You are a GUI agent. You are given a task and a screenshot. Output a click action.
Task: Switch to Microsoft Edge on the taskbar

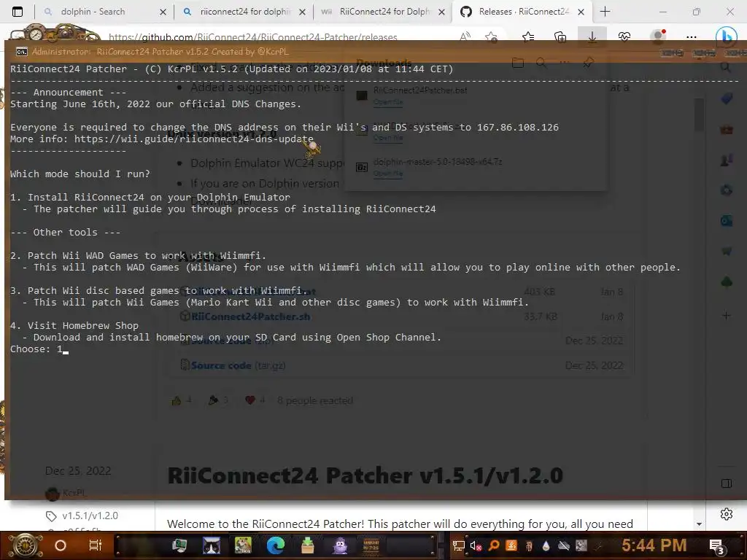click(x=275, y=545)
